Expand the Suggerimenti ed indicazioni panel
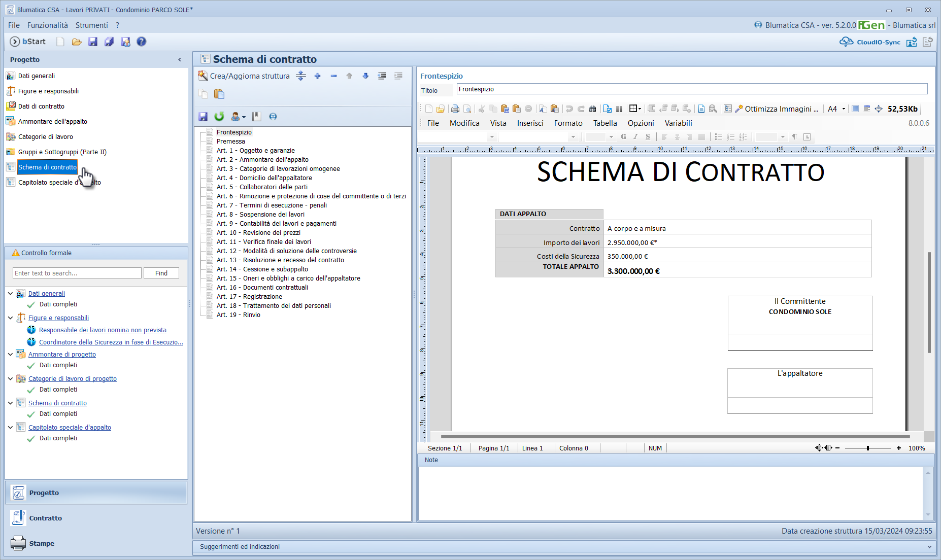The height and width of the screenshot is (560, 941). (x=929, y=547)
